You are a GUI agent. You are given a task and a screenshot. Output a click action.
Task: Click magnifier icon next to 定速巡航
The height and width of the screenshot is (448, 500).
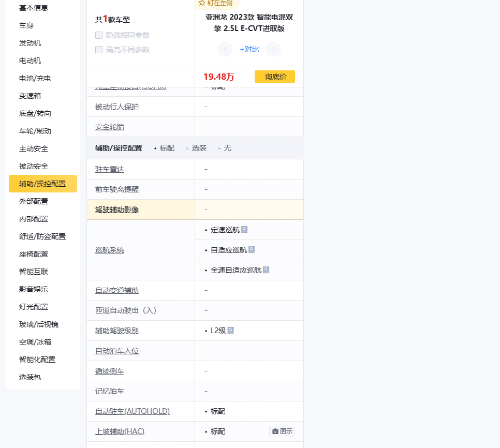[244, 229]
